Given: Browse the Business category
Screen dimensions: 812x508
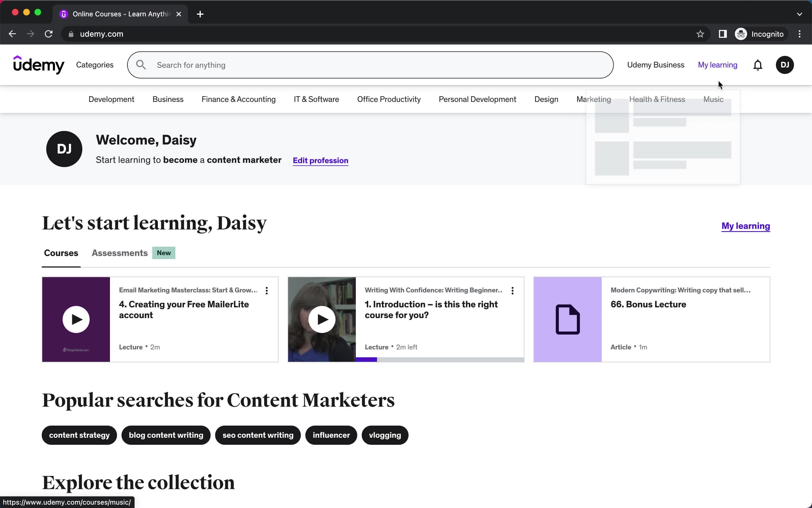Looking at the screenshot, I should pyautogui.click(x=168, y=99).
